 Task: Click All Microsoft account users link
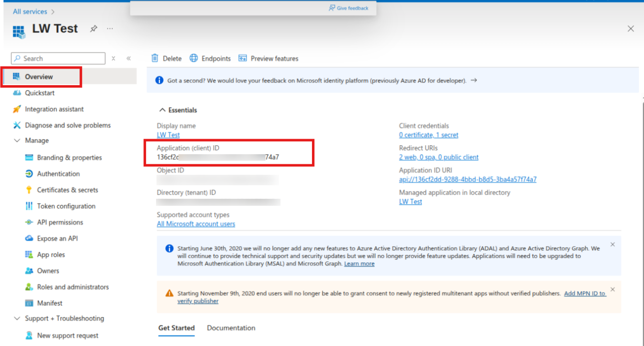pos(196,224)
